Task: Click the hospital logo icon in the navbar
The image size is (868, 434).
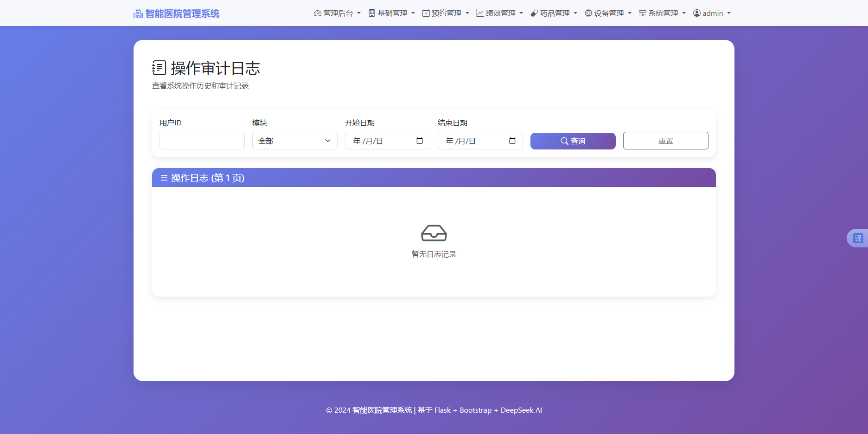Action: (137, 13)
